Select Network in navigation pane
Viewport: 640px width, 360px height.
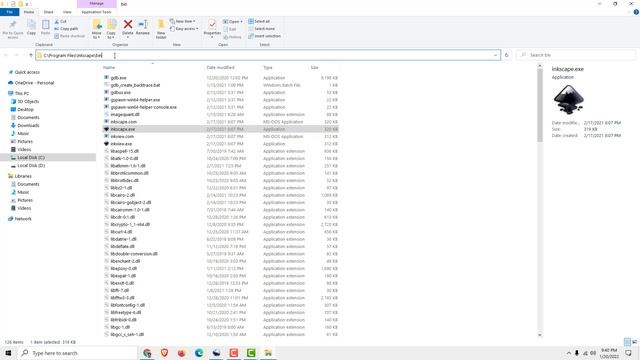point(23,219)
